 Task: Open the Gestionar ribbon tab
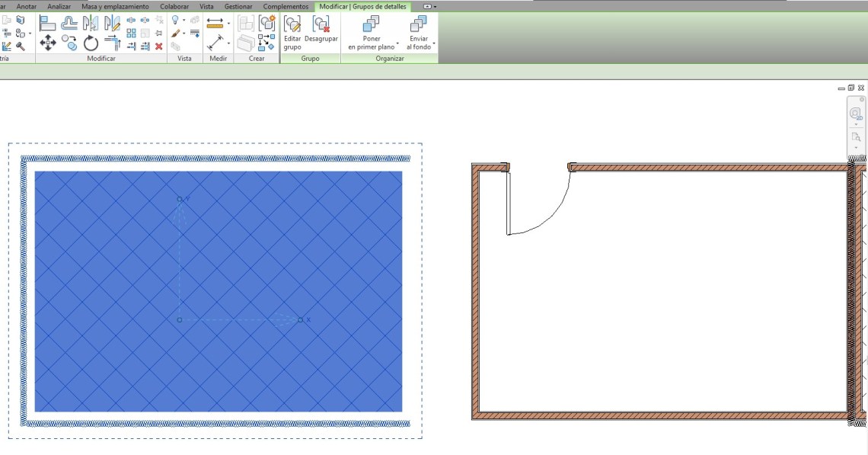pos(238,6)
